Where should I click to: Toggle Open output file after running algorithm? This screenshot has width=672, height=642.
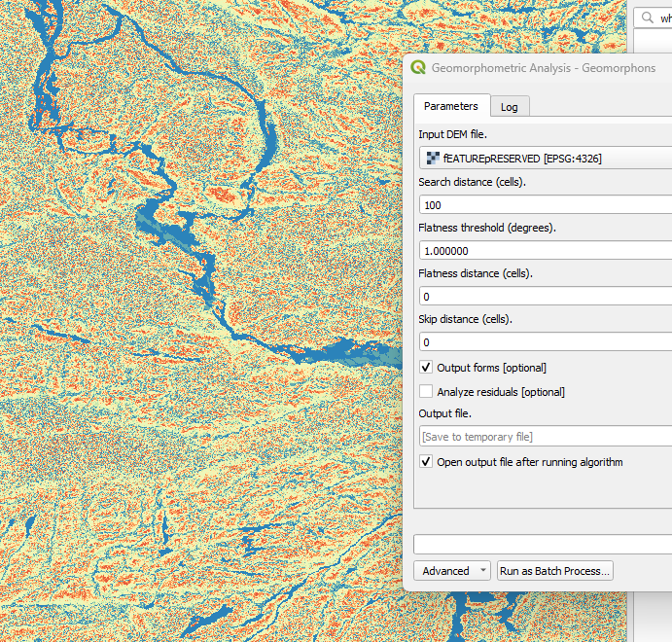click(x=426, y=462)
